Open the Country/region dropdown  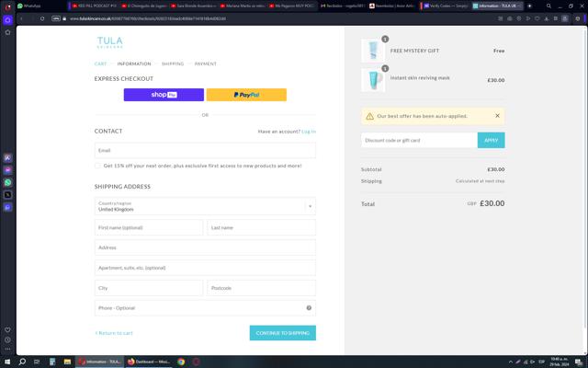point(205,206)
